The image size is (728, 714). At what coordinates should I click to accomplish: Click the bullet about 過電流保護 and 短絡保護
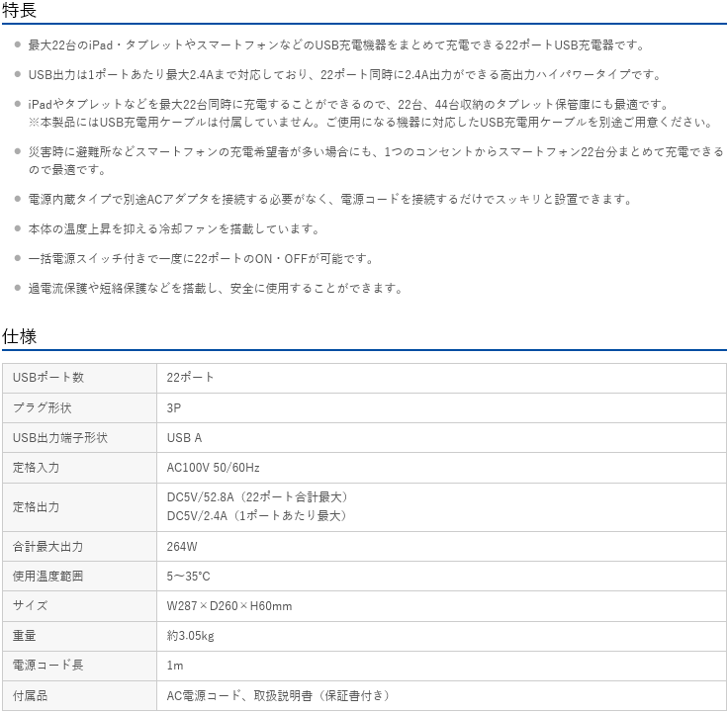pyautogui.click(x=215, y=288)
